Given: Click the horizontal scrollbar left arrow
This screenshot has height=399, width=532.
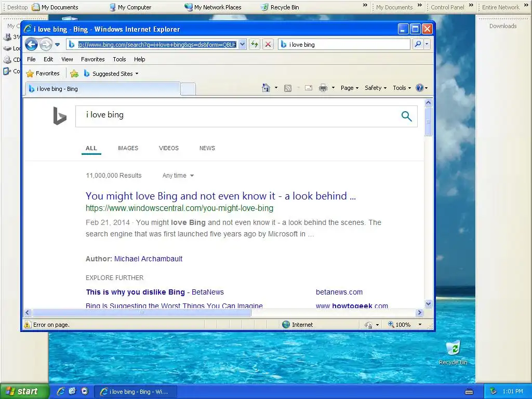Looking at the screenshot, I should [28, 312].
